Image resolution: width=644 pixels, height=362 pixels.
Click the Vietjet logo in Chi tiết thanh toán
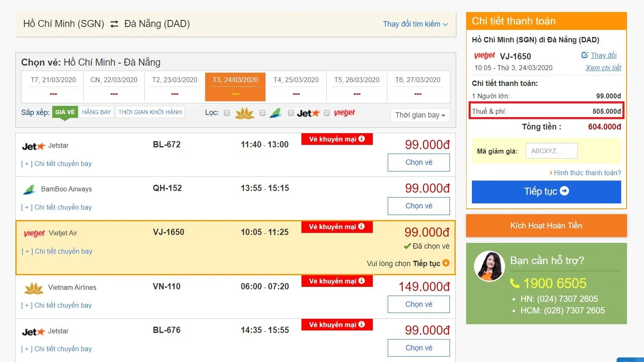click(x=484, y=55)
